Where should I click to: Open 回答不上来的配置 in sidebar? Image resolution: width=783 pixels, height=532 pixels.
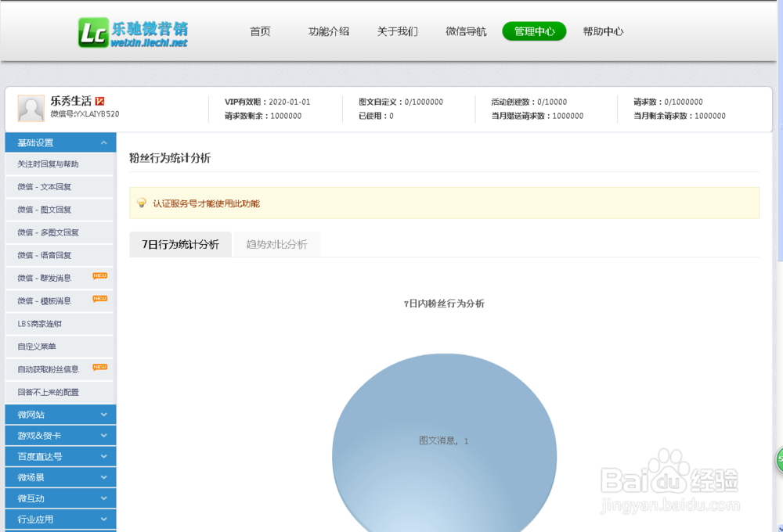60,392
